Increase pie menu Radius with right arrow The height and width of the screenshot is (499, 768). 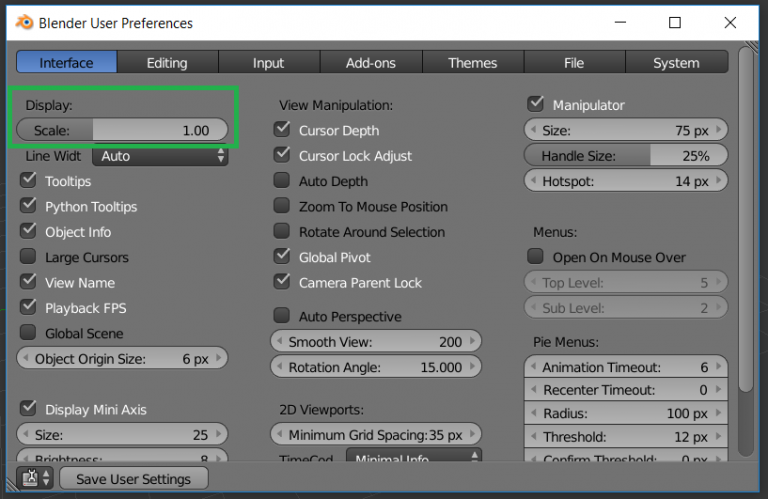click(x=719, y=413)
